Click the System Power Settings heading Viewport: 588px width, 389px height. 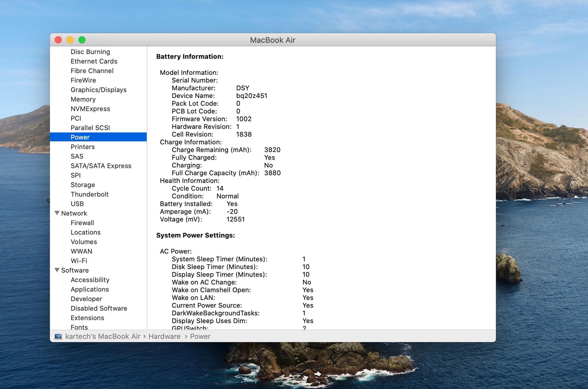coord(195,235)
